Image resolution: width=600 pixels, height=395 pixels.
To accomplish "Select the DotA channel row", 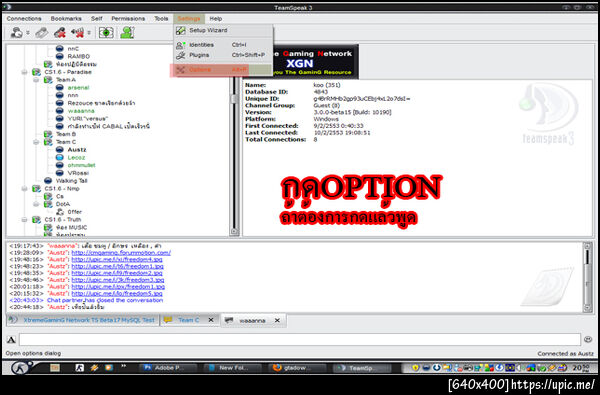I will pos(63,204).
